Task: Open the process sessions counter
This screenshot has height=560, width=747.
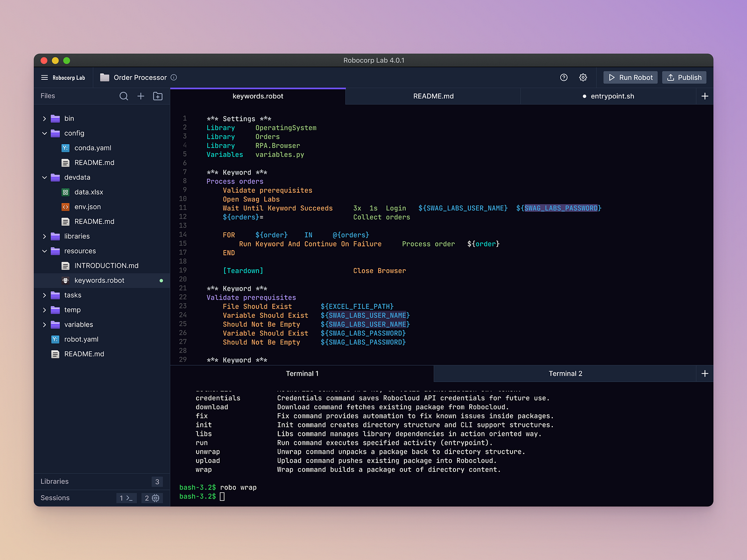Action: pos(152,498)
